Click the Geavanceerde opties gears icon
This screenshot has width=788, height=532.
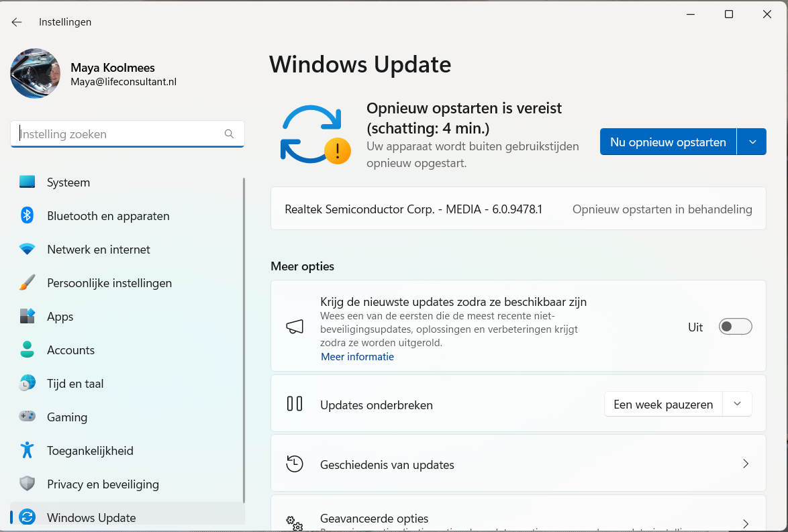(x=295, y=523)
